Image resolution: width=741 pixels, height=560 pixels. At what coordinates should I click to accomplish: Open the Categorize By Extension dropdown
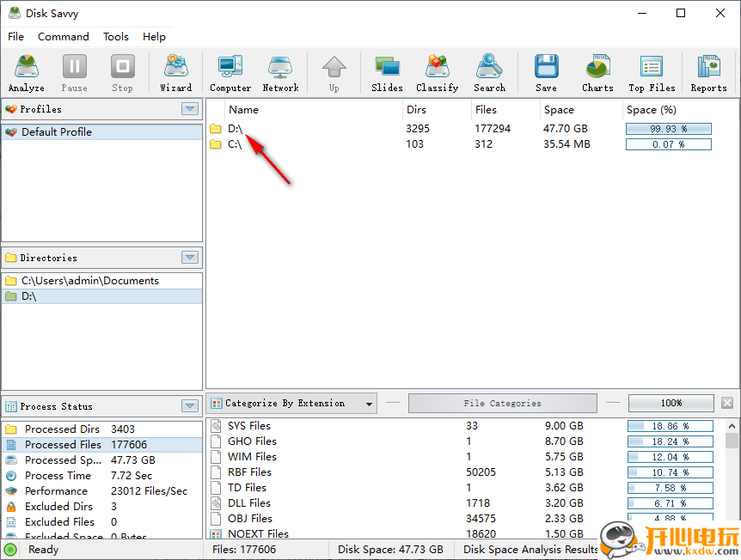coord(370,404)
